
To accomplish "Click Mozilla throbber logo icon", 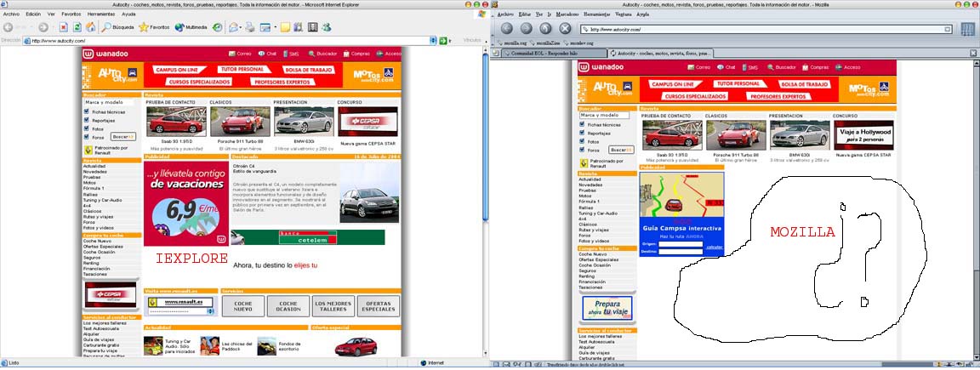I will [x=967, y=28].
